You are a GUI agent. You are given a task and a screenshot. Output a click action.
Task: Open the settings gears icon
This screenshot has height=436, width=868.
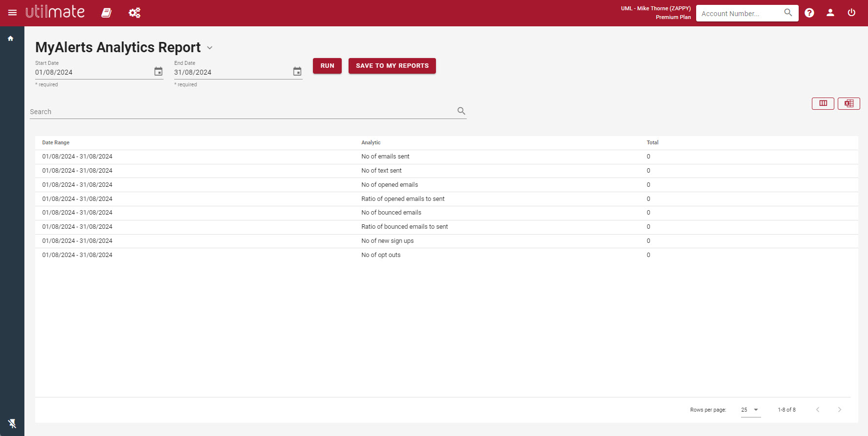135,13
